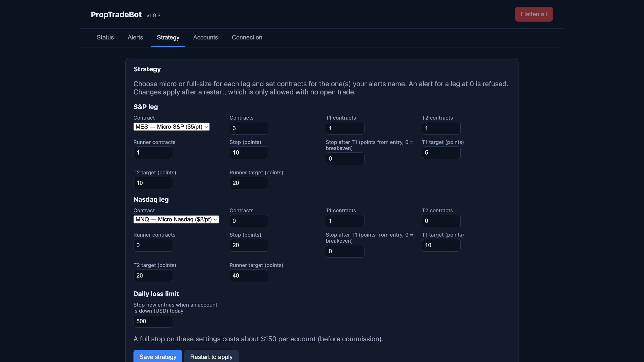Viewport: 644px width, 362px height.
Task: Click the S&P leg Runner target field
Action: pyautogui.click(x=249, y=183)
